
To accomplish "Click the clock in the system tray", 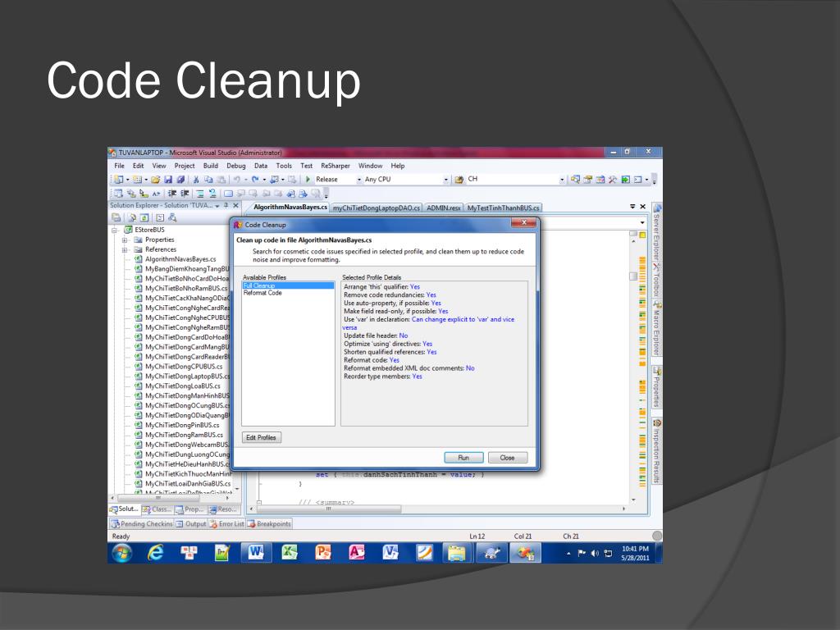I will [x=636, y=554].
